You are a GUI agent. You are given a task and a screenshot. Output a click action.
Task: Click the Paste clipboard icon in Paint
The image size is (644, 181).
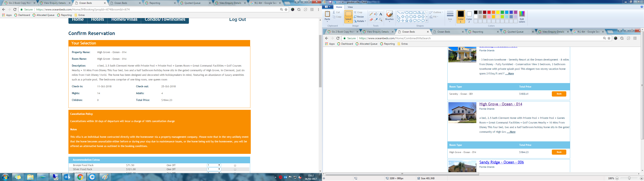click(327, 14)
